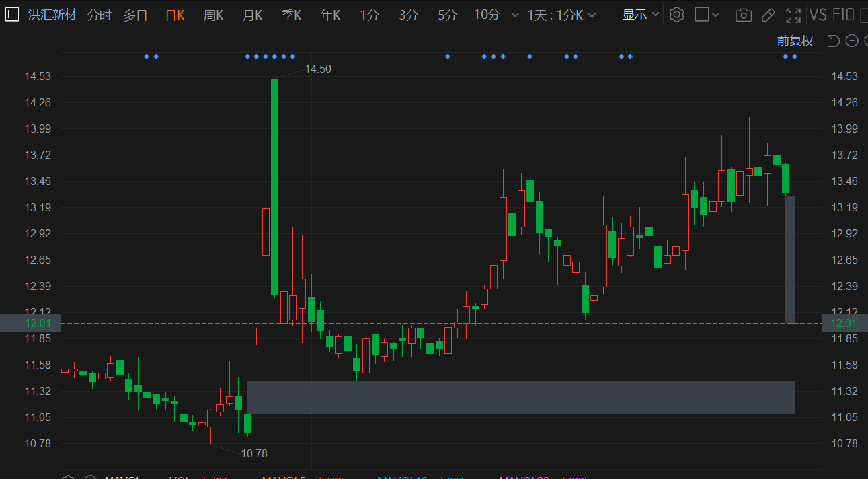Image resolution: width=868 pixels, height=479 pixels.
Task: Click the 前复权 adjustment link
Action: (x=795, y=41)
